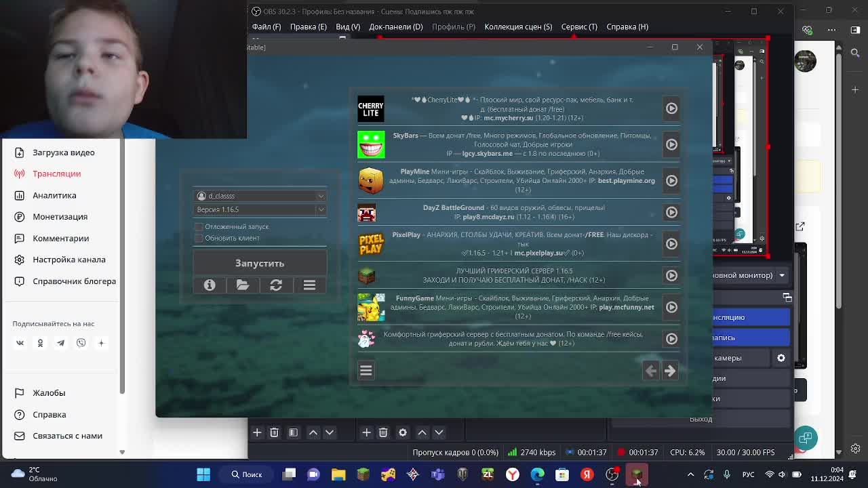The image size is (868, 488).
Task: Open the Telegram social icon in sidebar
Action: [60, 343]
